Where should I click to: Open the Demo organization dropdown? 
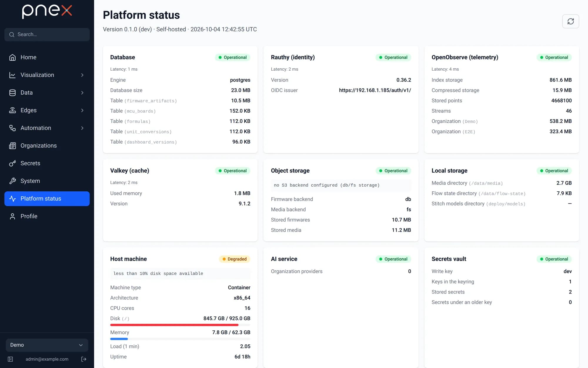click(x=47, y=345)
